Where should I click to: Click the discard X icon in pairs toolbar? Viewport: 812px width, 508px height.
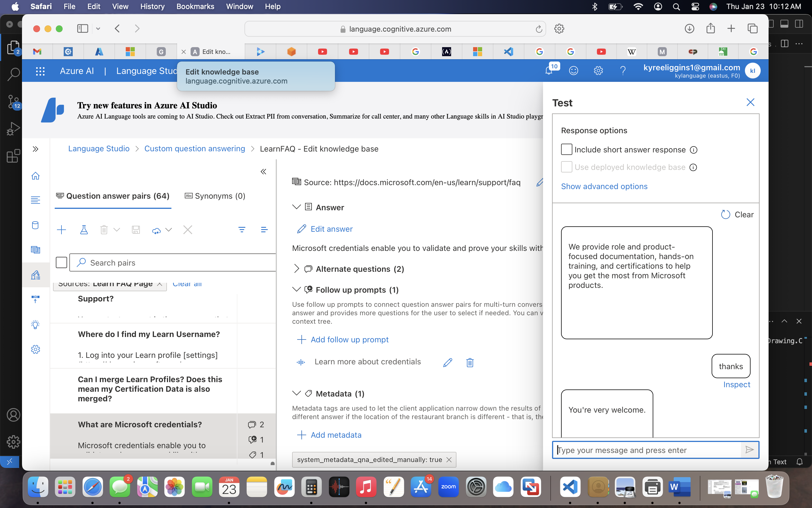[188, 230]
